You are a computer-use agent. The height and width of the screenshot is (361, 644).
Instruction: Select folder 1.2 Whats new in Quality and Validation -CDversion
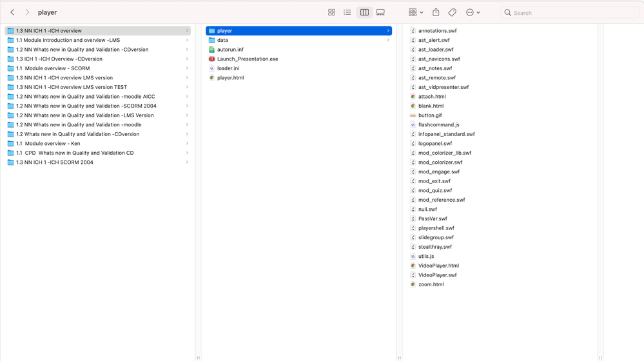pos(98,134)
